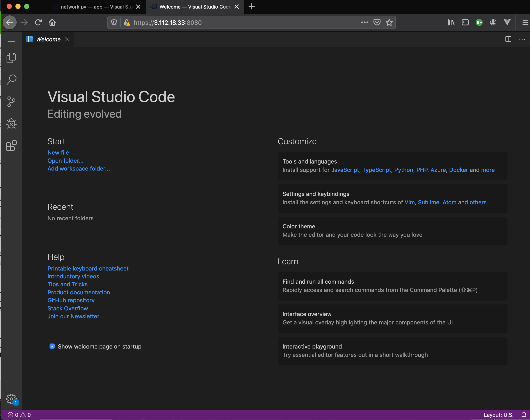
Task: Open Product documentation link
Action: pyautogui.click(x=79, y=292)
